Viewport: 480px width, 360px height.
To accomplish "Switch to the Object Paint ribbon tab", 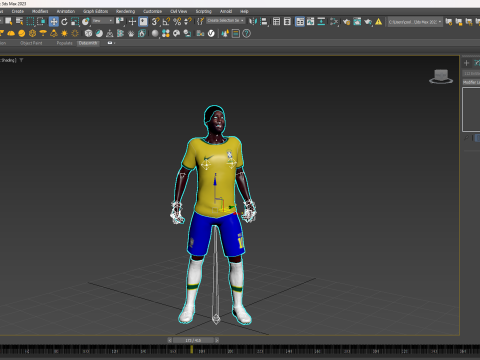I will [31, 43].
